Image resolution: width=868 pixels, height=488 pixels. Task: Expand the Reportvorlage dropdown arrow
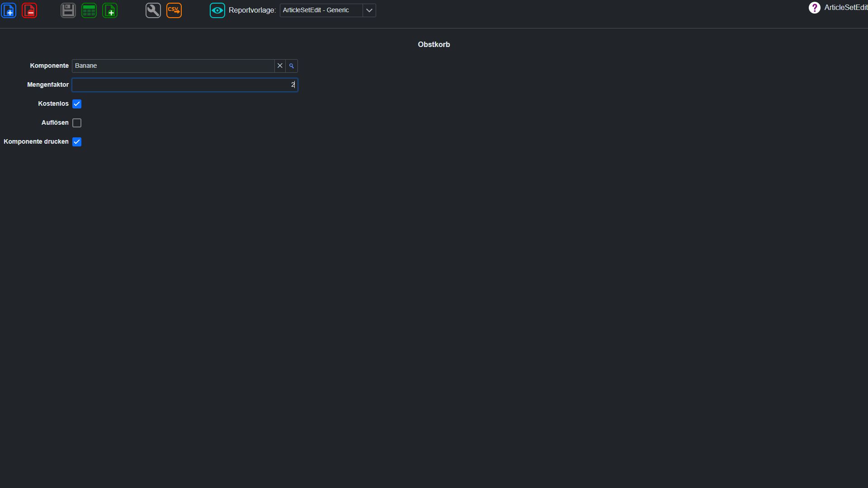tap(369, 10)
